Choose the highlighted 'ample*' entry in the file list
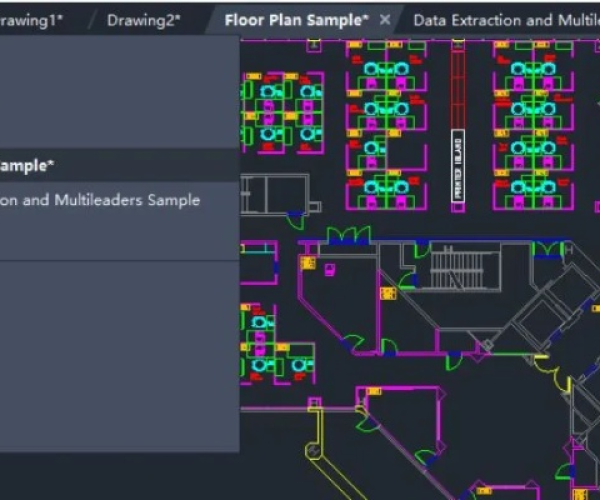 point(119,166)
